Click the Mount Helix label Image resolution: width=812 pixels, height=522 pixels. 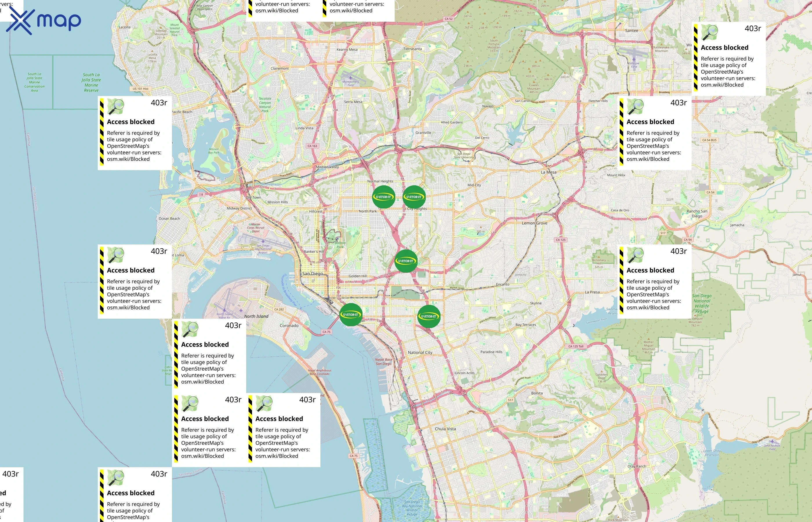[616, 175]
